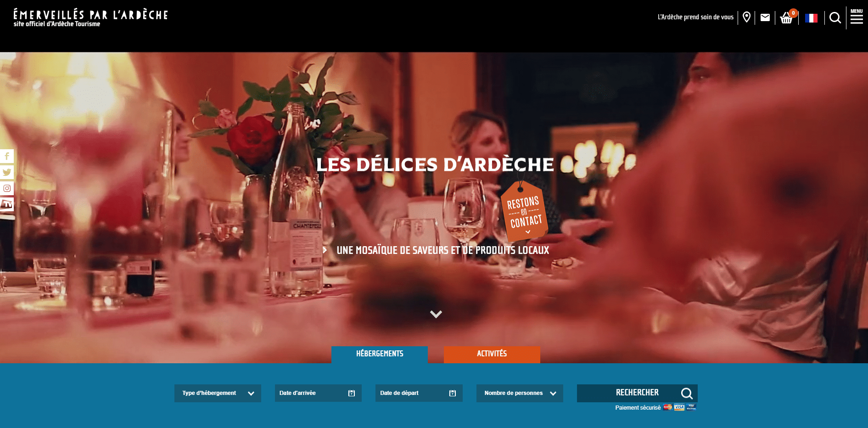
Task: Open the map location pin icon
Action: point(746,17)
